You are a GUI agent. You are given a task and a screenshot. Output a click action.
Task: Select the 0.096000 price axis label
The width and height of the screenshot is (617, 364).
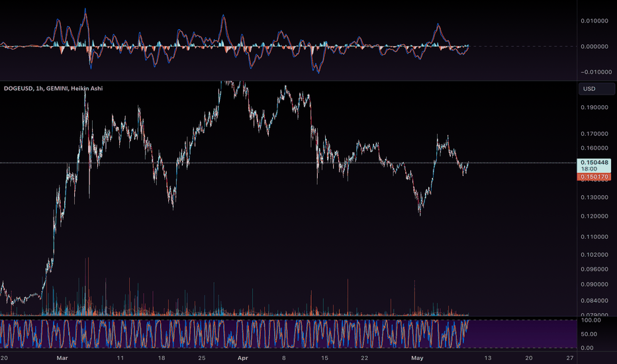[594, 269]
